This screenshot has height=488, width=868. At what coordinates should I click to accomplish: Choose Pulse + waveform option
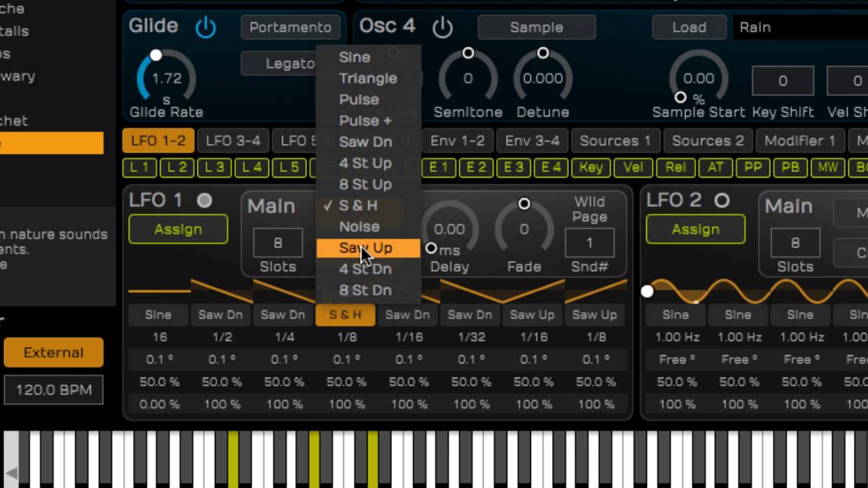[x=368, y=121]
